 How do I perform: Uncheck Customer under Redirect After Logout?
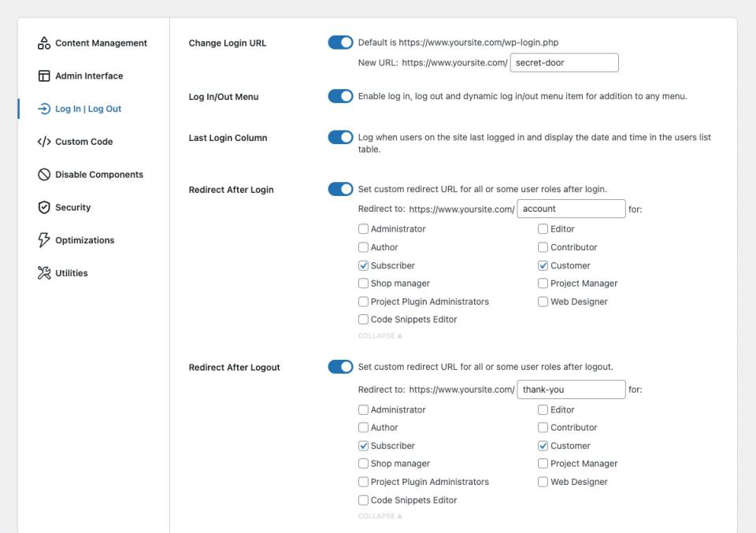(x=543, y=446)
